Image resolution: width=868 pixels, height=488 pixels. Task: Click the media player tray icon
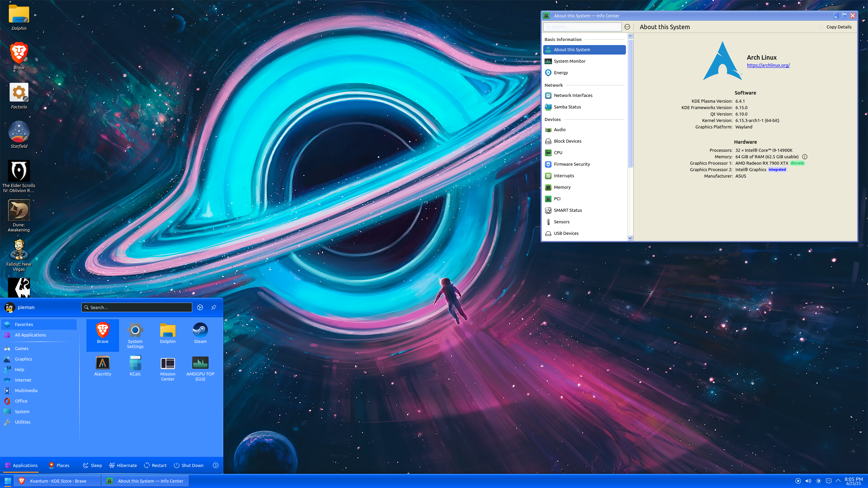coord(798,481)
